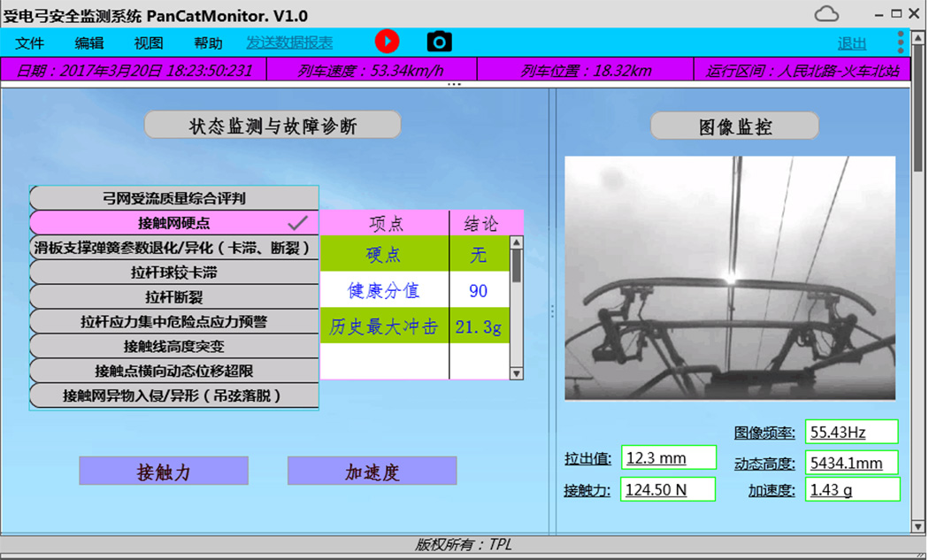
Task: Click the red play button in toolbar
Action: (387, 42)
